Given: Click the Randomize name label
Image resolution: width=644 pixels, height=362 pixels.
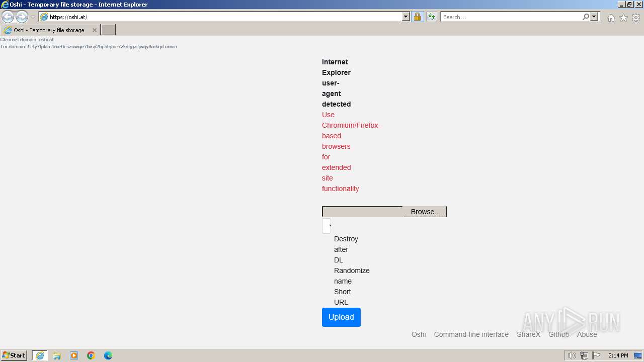Looking at the screenshot, I should point(352,276).
